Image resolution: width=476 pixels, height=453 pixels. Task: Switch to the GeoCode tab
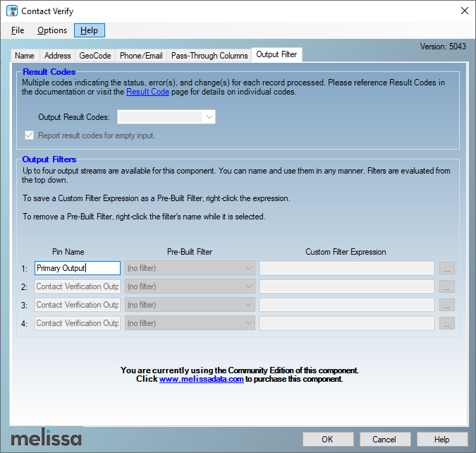tap(95, 56)
